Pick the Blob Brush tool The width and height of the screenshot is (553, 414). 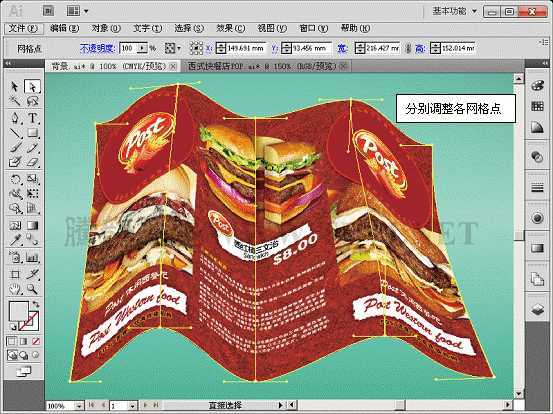[15, 163]
